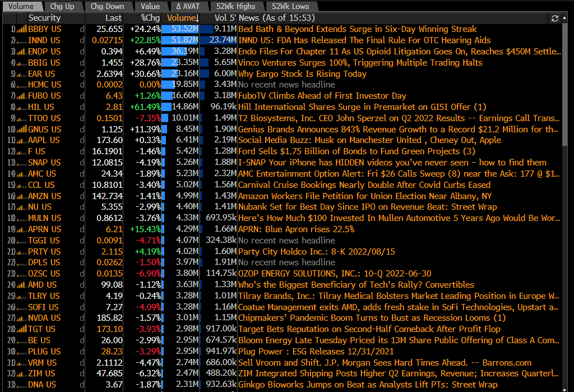Screen dimensions: 574x392
Task: Open the Volume tab
Action: 21,6
